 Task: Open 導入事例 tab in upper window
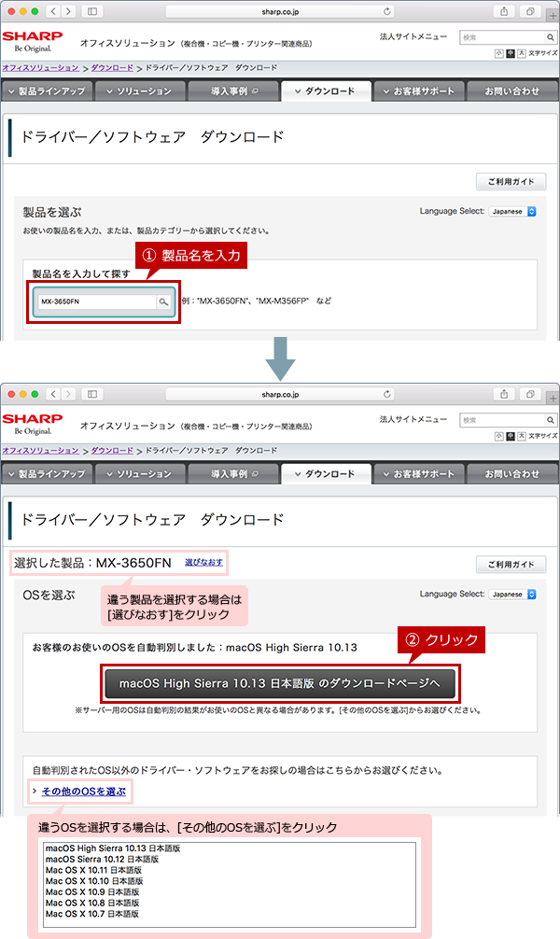point(233,91)
